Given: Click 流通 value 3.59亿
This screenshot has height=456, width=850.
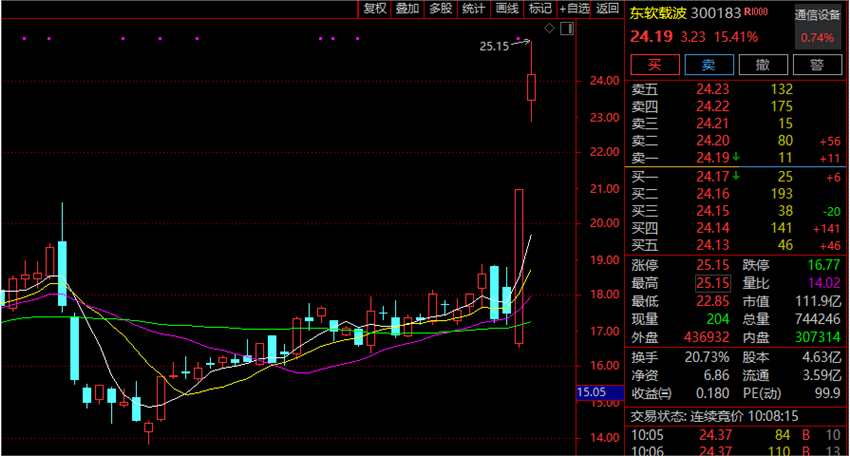Looking at the screenshot, I should 821,375.
